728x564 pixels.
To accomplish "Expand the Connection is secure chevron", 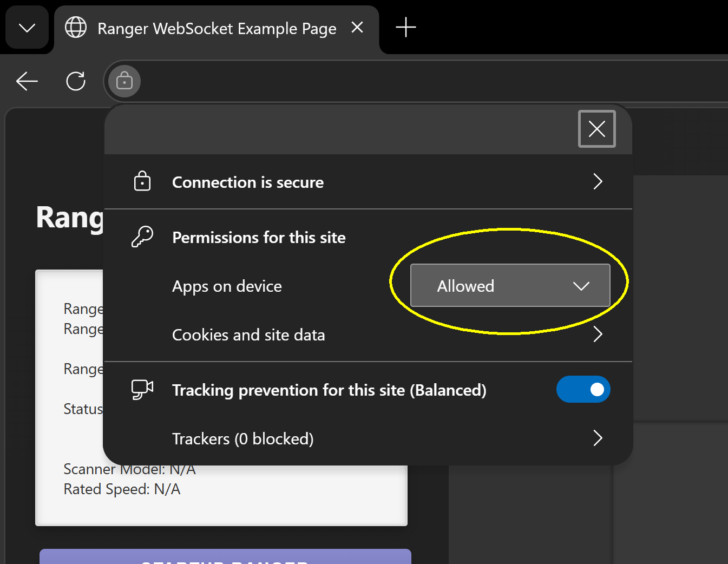I will pyautogui.click(x=598, y=182).
